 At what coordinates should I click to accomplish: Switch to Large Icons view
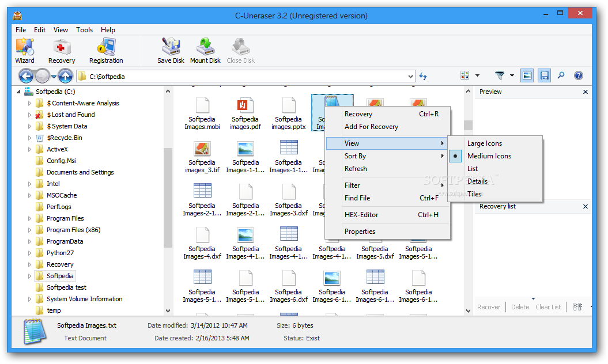pyautogui.click(x=495, y=143)
